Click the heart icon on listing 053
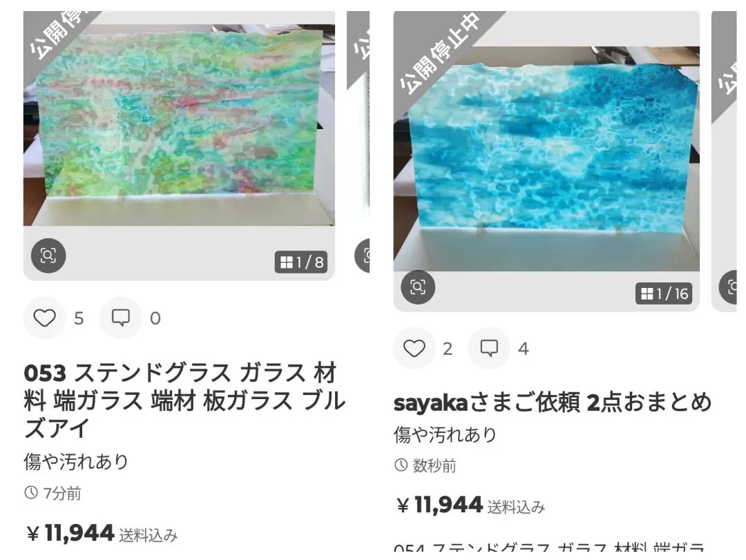This screenshot has height=560, width=746. 44,318
